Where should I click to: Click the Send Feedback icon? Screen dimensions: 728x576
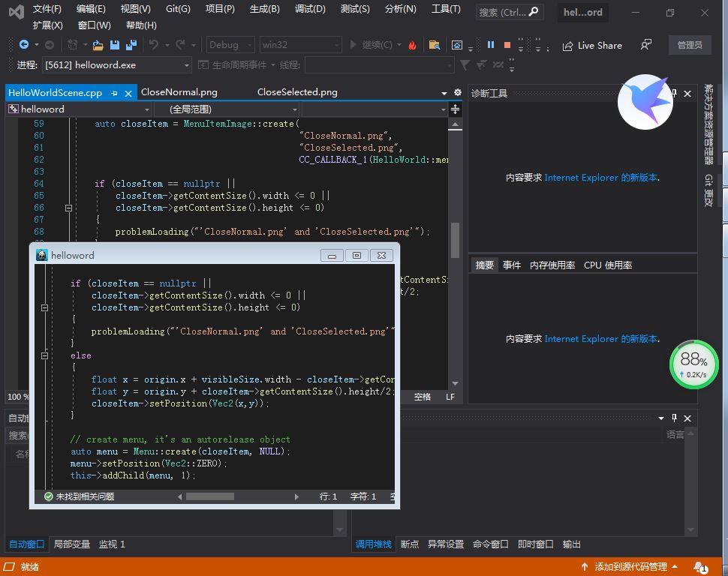(x=645, y=45)
